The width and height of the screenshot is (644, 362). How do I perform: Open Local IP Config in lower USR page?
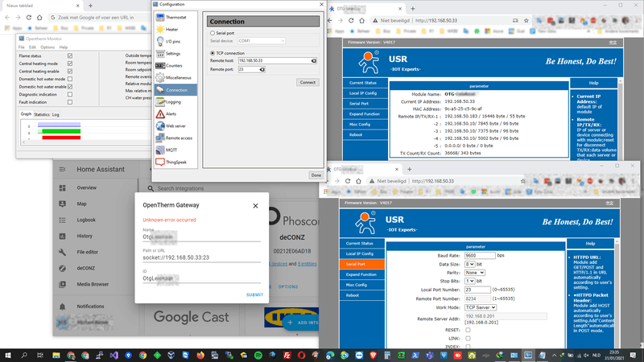click(x=359, y=253)
